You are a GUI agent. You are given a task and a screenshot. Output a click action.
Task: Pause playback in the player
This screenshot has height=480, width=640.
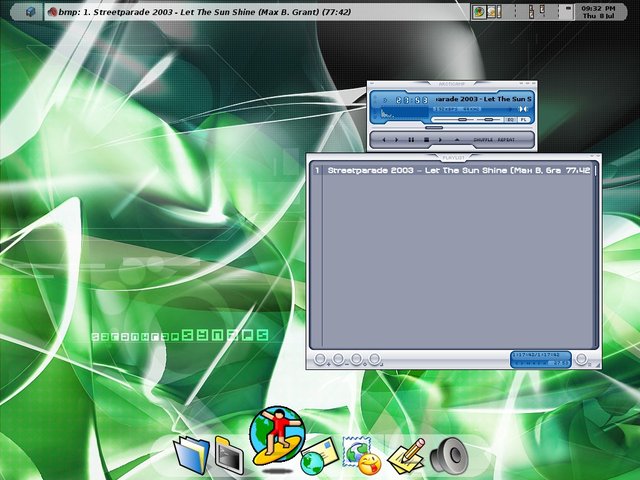pos(411,140)
